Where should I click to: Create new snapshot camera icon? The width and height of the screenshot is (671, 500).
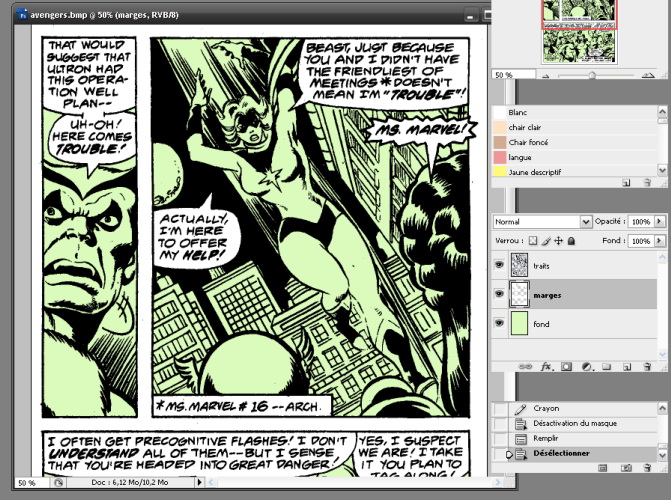coord(626,468)
